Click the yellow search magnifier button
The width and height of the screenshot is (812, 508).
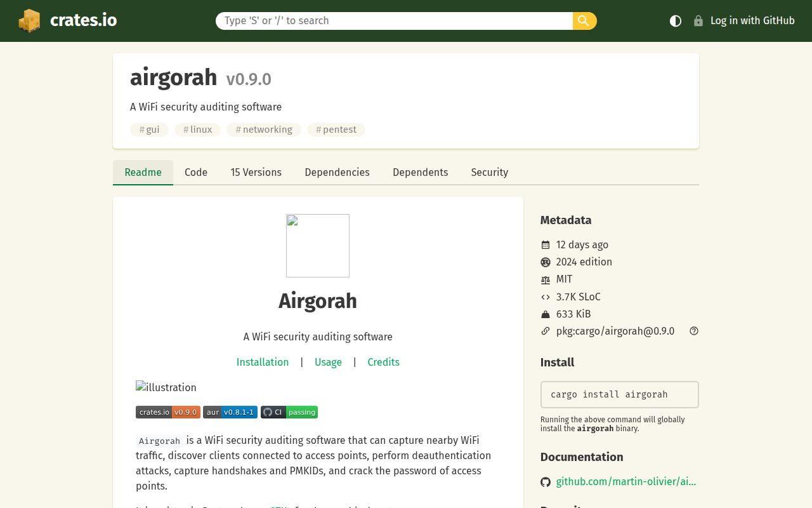click(584, 21)
